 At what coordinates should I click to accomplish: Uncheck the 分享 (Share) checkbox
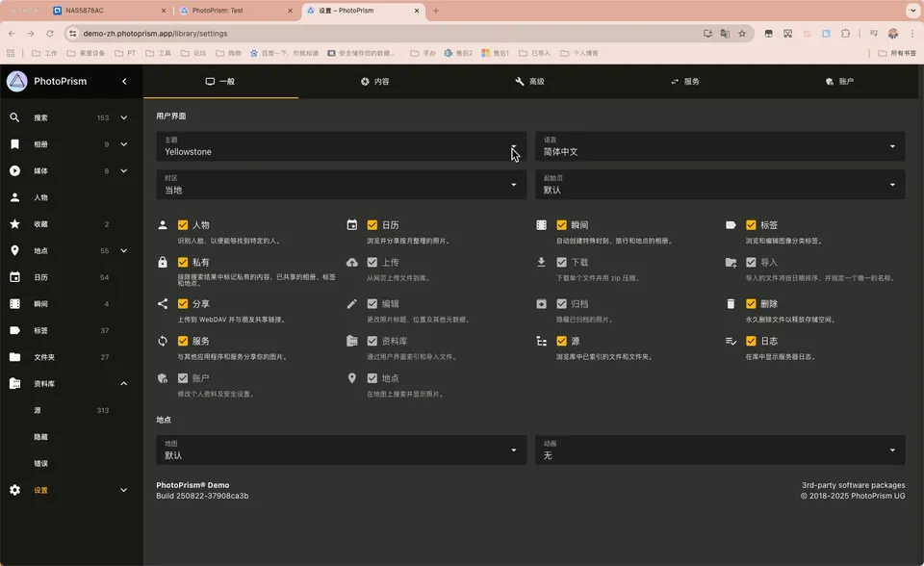click(x=183, y=304)
